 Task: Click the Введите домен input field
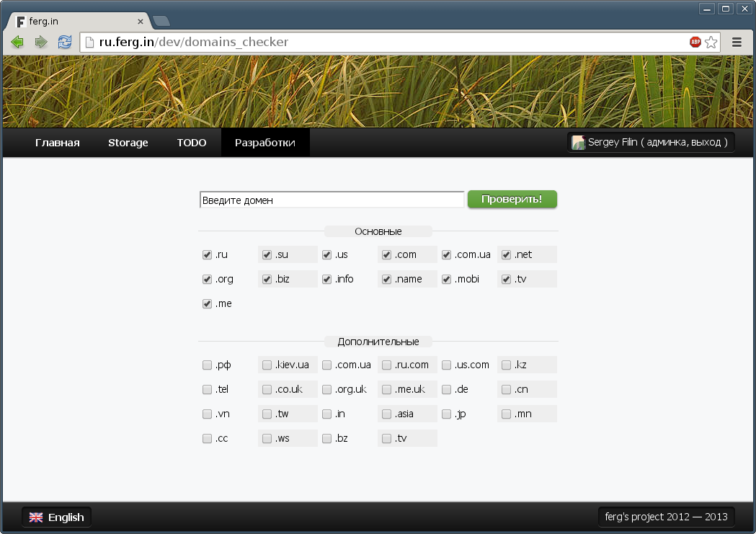tap(332, 200)
